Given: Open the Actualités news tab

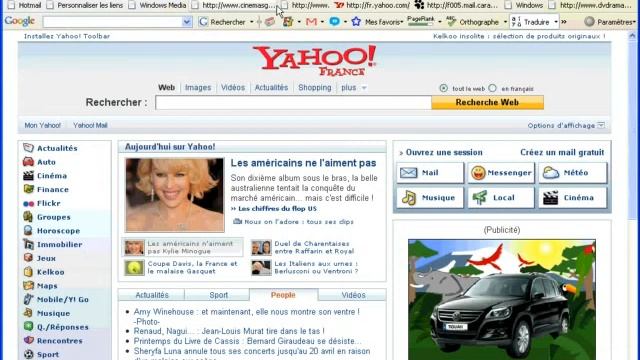Looking at the screenshot, I should click(152, 295).
